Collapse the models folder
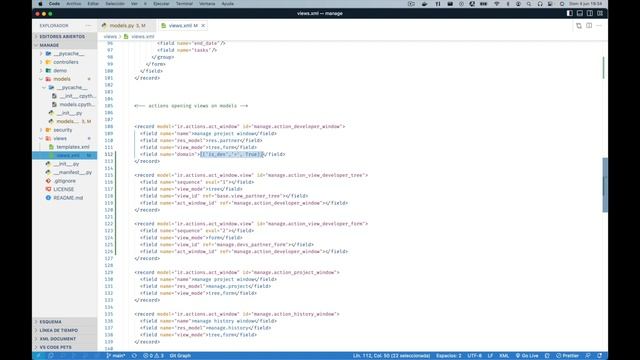Image resolution: width=640 pixels, height=360 pixels. [64, 79]
